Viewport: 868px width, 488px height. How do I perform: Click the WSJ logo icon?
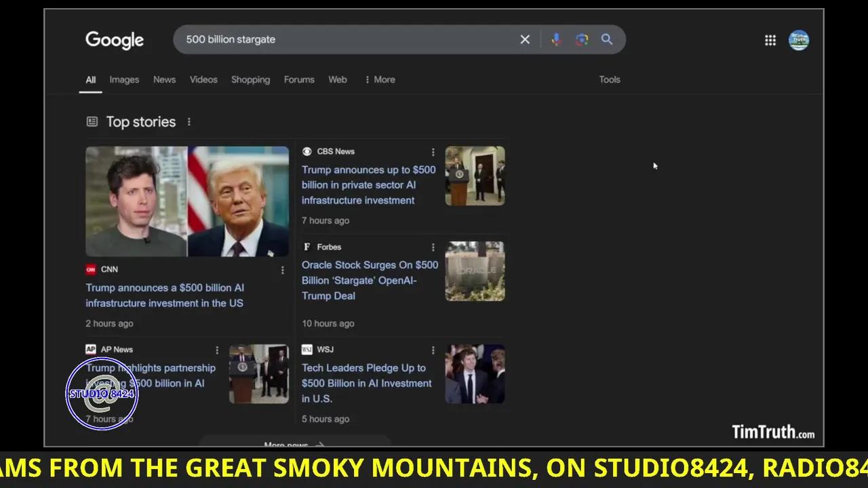(307, 349)
